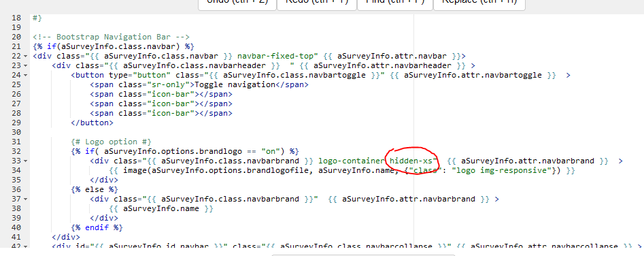Collapse the code fold at line 22
Screen dimensions: 644x256
(x=26, y=57)
